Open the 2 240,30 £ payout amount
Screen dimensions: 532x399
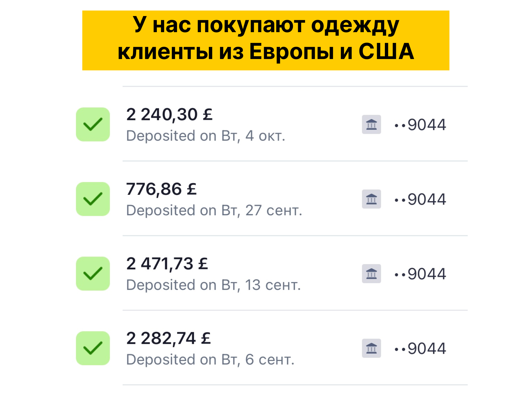[x=169, y=114]
